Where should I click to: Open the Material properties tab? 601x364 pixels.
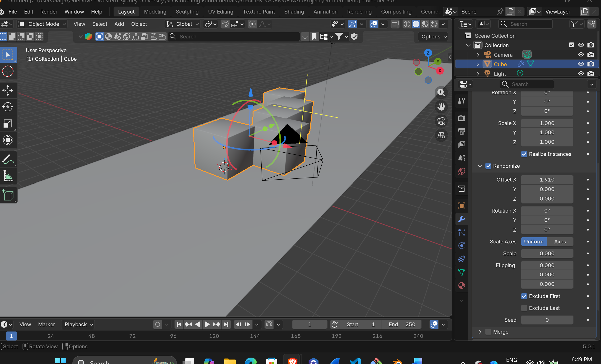(x=461, y=285)
